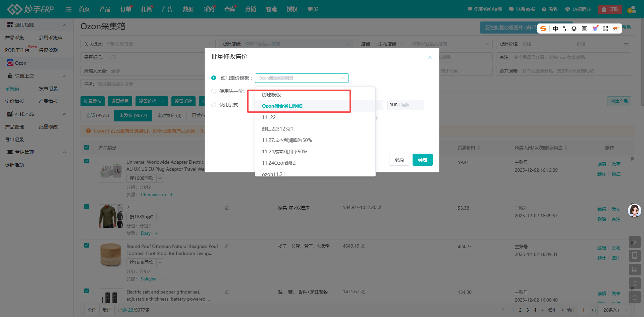Viewport: 644px width, 317px height.
Task: Toggle the select-all checkbox in table header
Action: [87, 148]
